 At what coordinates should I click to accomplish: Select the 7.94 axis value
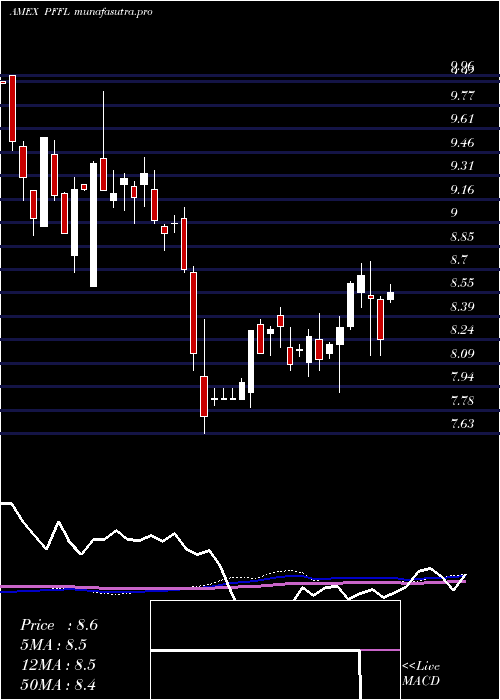click(x=462, y=377)
